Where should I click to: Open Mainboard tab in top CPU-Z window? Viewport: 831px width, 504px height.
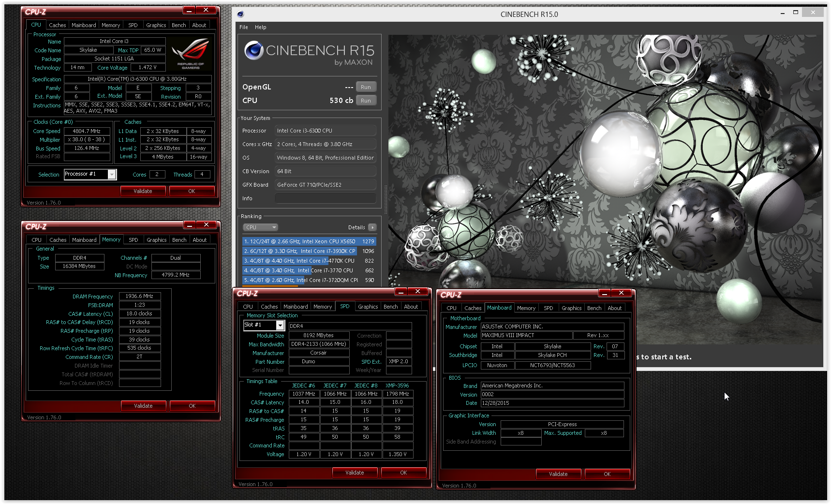84,25
